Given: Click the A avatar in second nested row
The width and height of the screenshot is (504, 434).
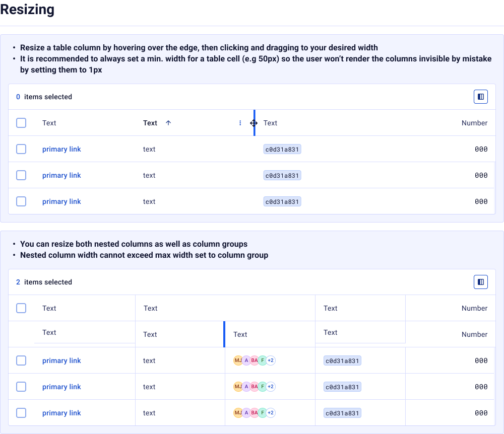Looking at the screenshot, I should pos(246,387).
